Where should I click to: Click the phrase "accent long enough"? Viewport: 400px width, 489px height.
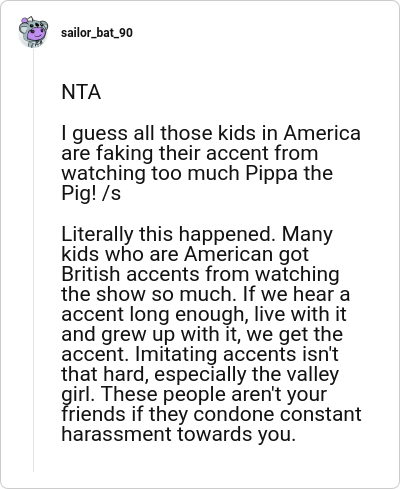click(x=153, y=315)
